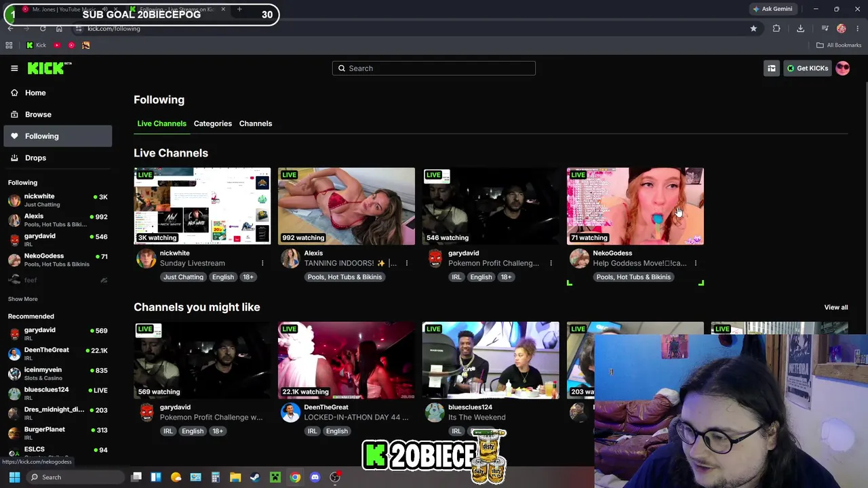
Task: Click View all for recommended channels
Action: tap(835, 307)
